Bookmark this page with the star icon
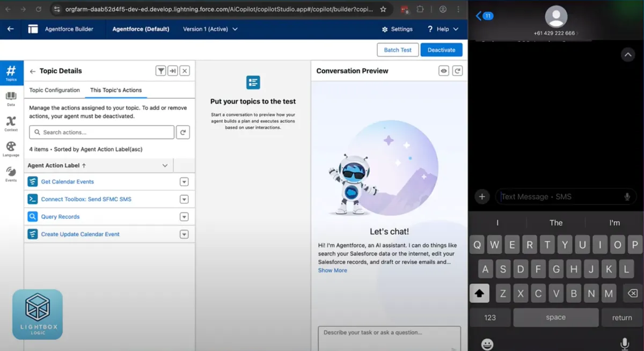 383,9
